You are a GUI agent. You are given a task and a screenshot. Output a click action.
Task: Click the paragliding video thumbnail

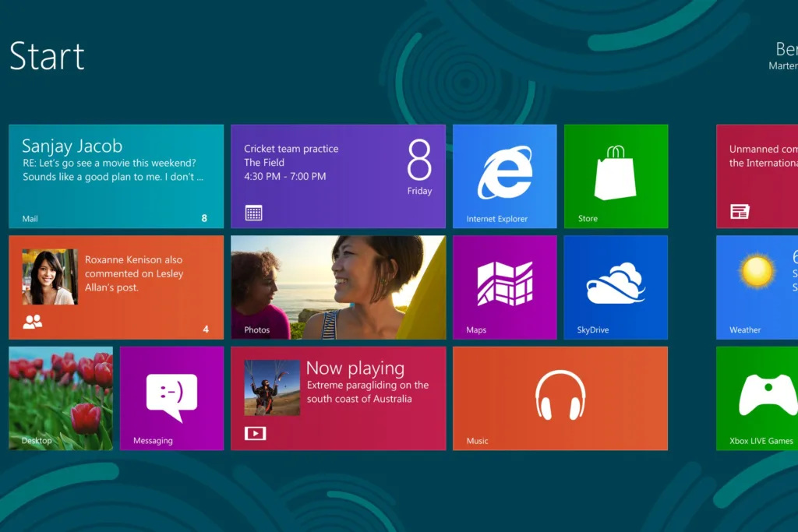click(272, 388)
